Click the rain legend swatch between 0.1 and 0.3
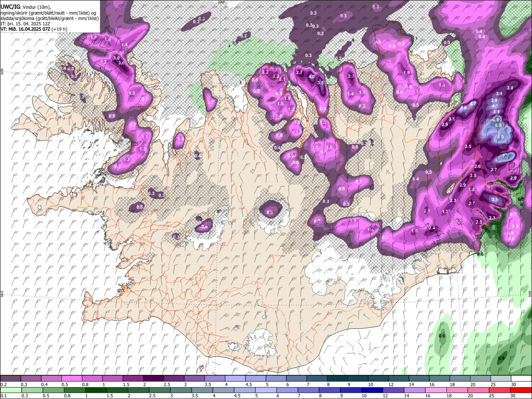The width and height of the screenshot is (532, 399). [10, 390]
